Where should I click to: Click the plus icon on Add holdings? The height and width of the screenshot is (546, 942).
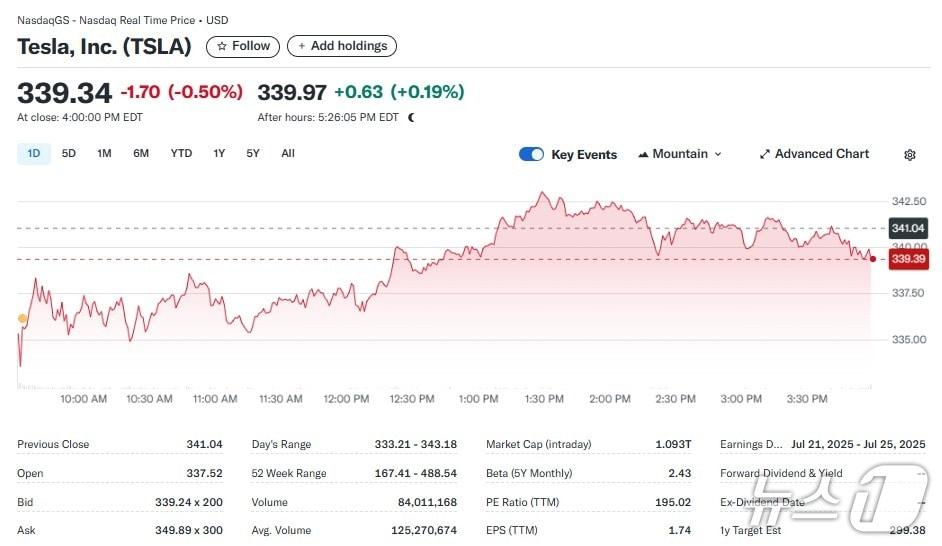tap(302, 46)
